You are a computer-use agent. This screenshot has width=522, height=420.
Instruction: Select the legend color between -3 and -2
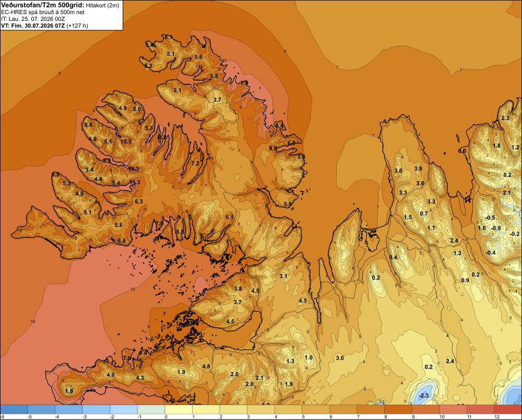pos(96,410)
